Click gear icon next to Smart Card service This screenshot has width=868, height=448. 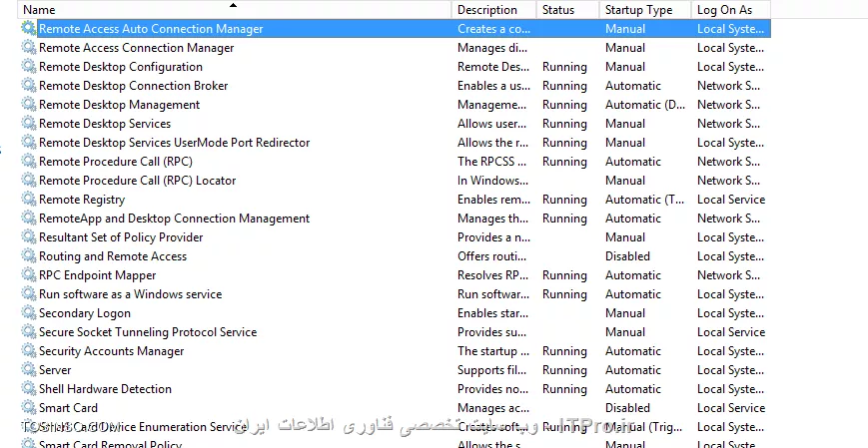(x=29, y=407)
